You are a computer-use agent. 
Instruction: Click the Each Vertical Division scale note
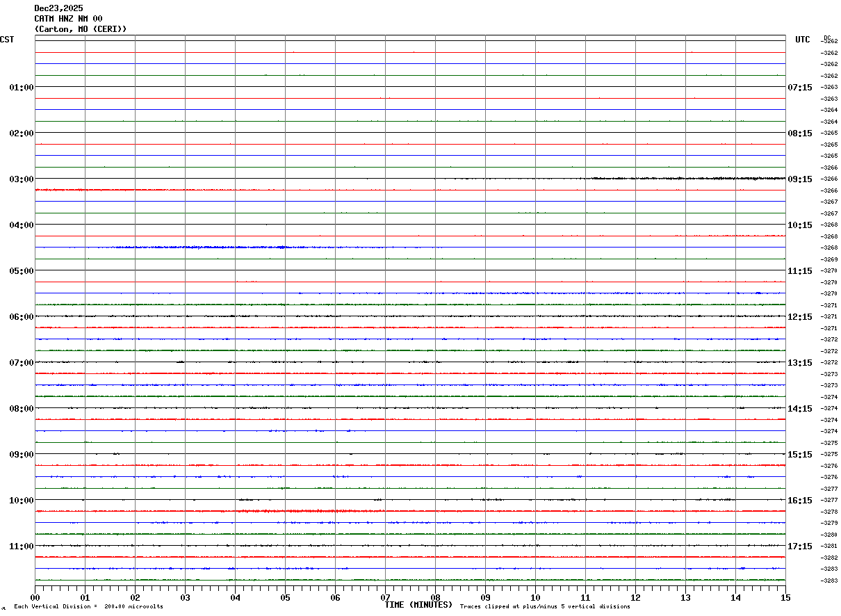point(88,607)
